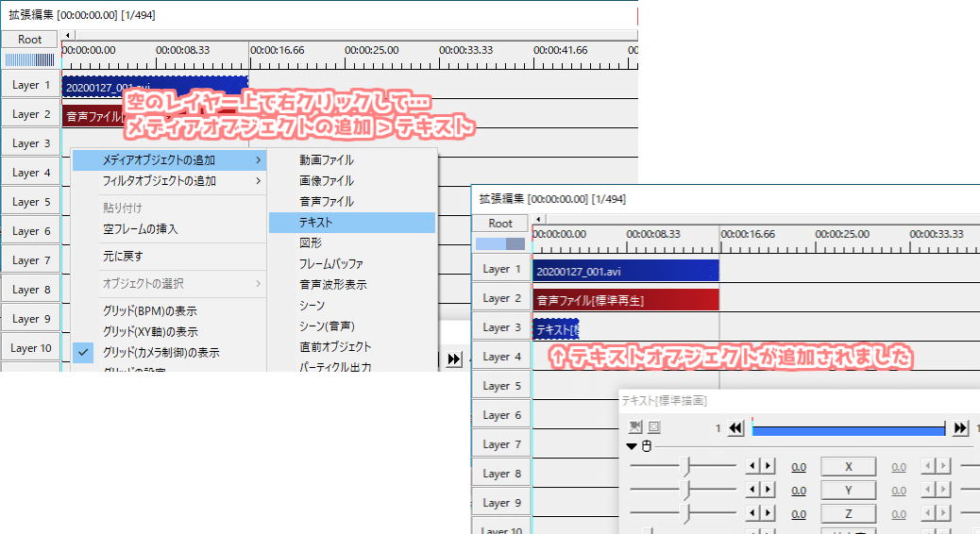Click the scroll-left arrow in right timeline window
Viewport: 980px width, 534px height.
click(537, 219)
